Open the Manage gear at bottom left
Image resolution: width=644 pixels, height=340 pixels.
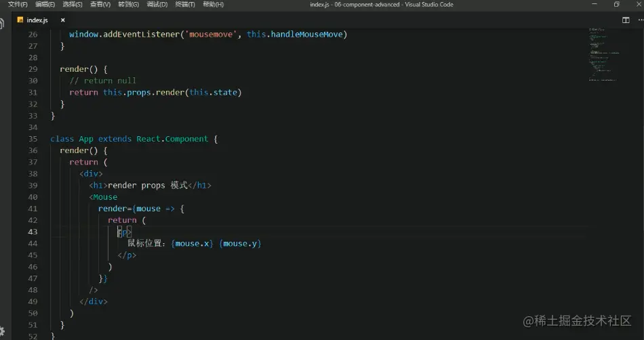click(2, 331)
